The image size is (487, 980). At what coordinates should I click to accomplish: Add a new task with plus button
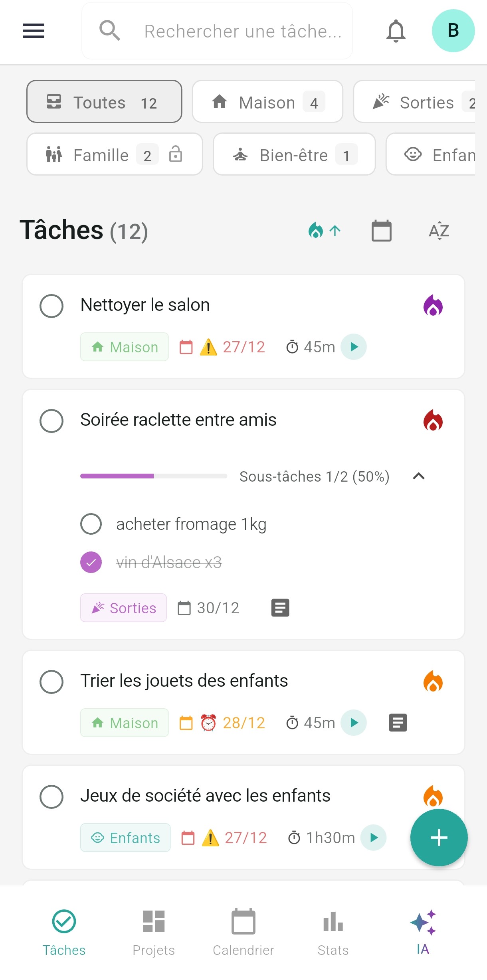coord(439,837)
